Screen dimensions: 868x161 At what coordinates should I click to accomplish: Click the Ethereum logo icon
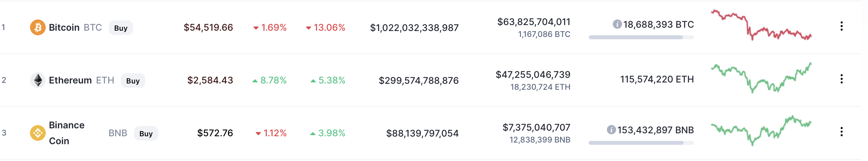pyautogui.click(x=38, y=80)
